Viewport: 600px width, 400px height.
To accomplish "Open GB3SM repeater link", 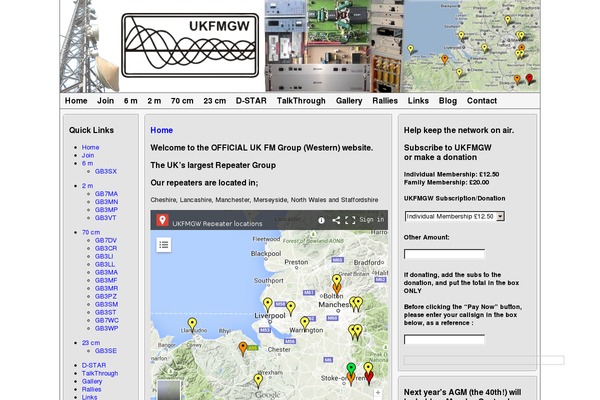I will [106, 305].
